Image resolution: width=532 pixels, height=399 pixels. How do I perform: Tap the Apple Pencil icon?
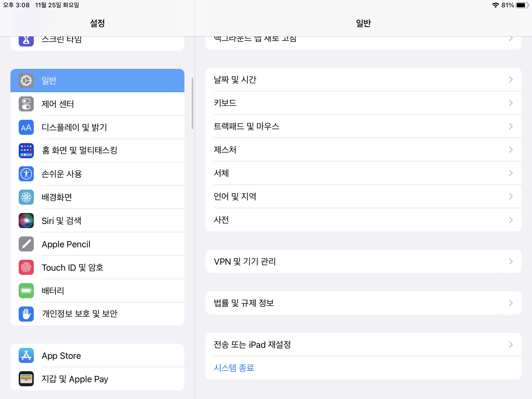pos(26,244)
